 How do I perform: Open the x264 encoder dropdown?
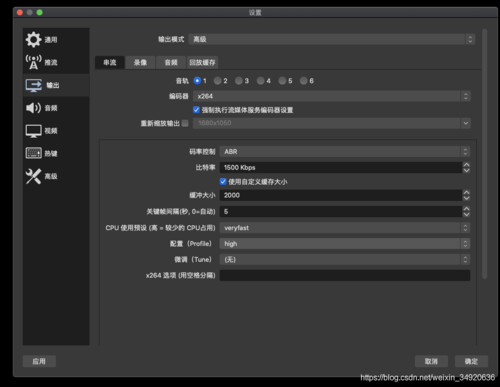[x=332, y=96]
